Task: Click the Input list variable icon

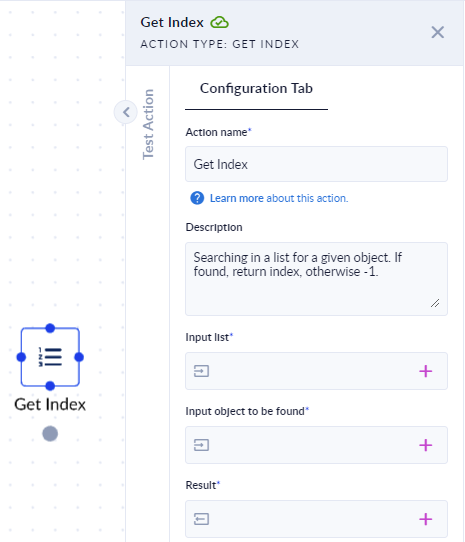Action: point(201,371)
